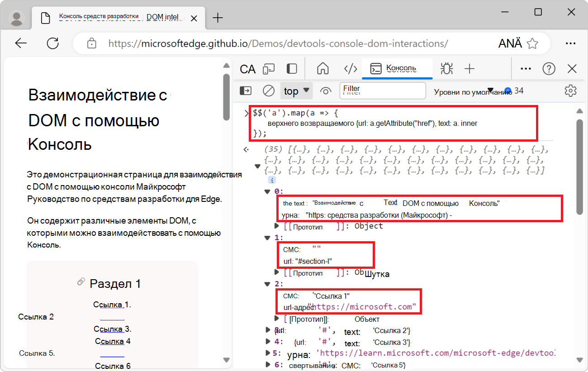588x372 pixels.
Task: Switch to the Консоль tab
Action: pos(397,69)
